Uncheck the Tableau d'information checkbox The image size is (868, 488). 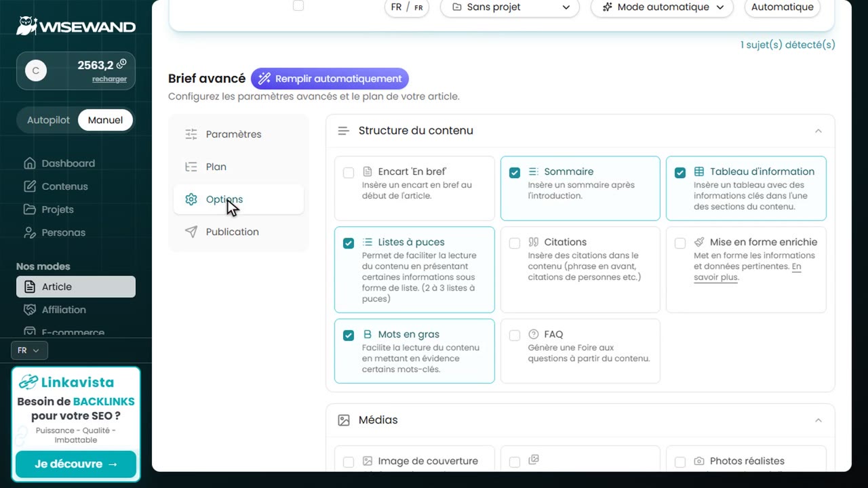click(680, 173)
